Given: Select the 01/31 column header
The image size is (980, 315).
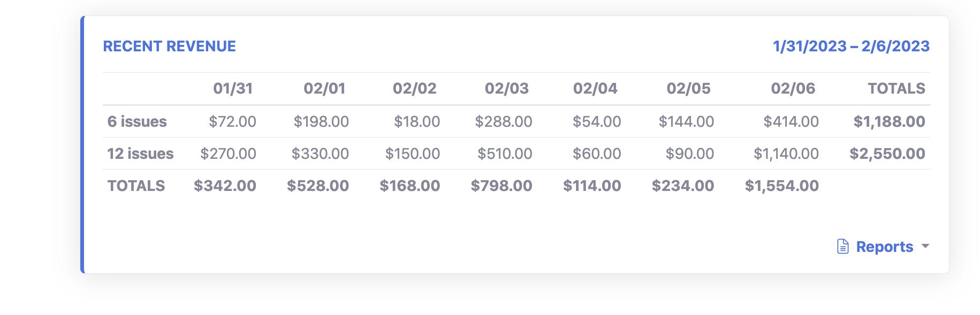Looking at the screenshot, I should coord(233,88).
